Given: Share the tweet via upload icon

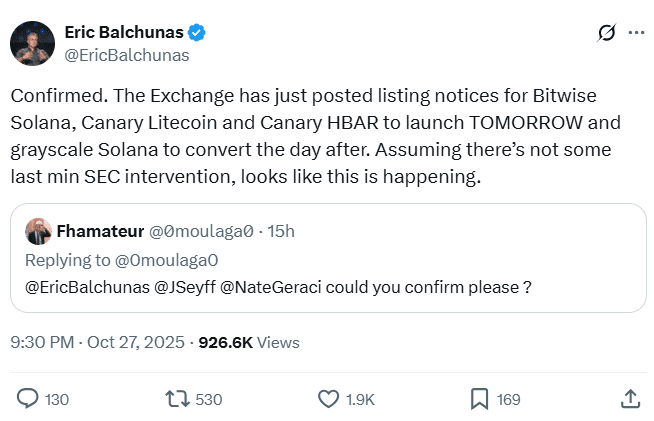Looking at the screenshot, I should (x=630, y=399).
